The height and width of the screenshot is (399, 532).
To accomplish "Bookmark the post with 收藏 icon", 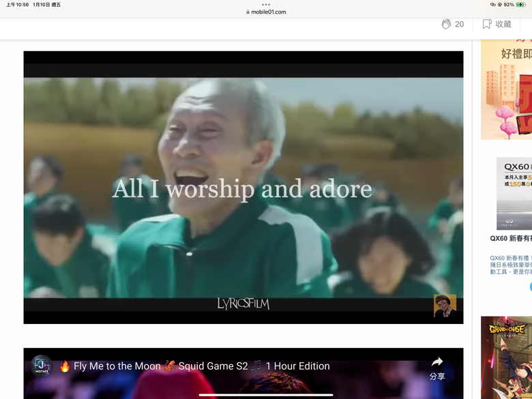I will (x=487, y=24).
